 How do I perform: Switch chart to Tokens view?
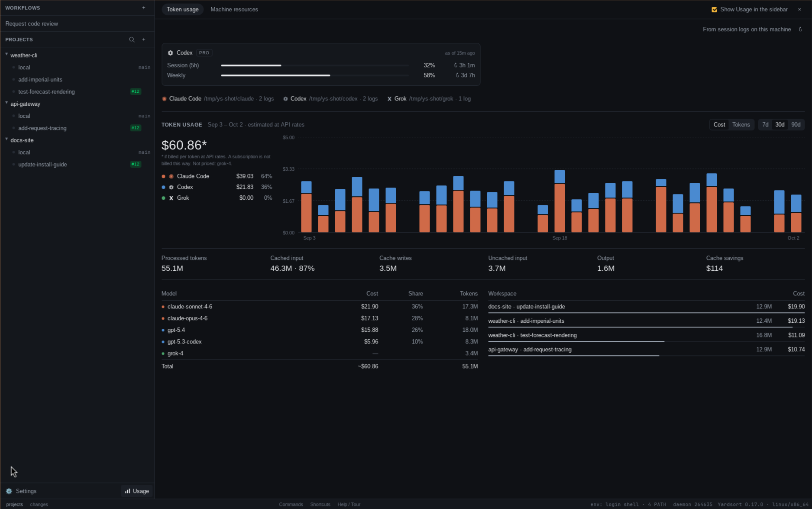(741, 125)
